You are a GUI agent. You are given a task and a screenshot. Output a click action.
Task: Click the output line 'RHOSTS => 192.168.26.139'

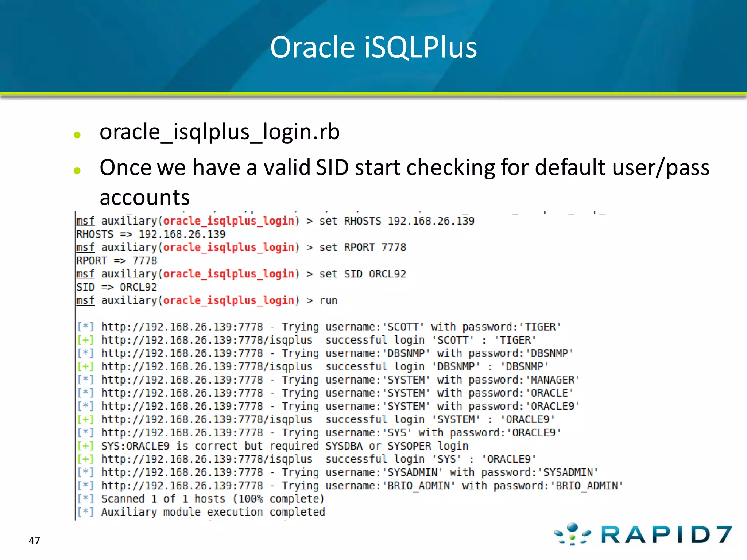pyautogui.click(x=151, y=234)
